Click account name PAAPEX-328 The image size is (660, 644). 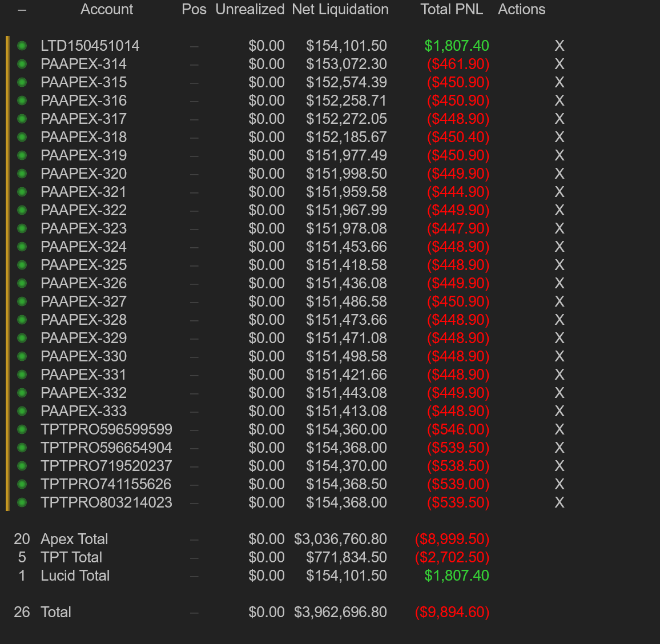click(x=83, y=320)
